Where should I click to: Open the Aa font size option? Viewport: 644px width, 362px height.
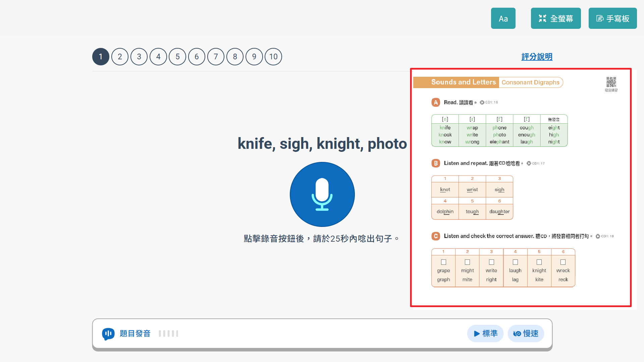click(x=503, y=18)
